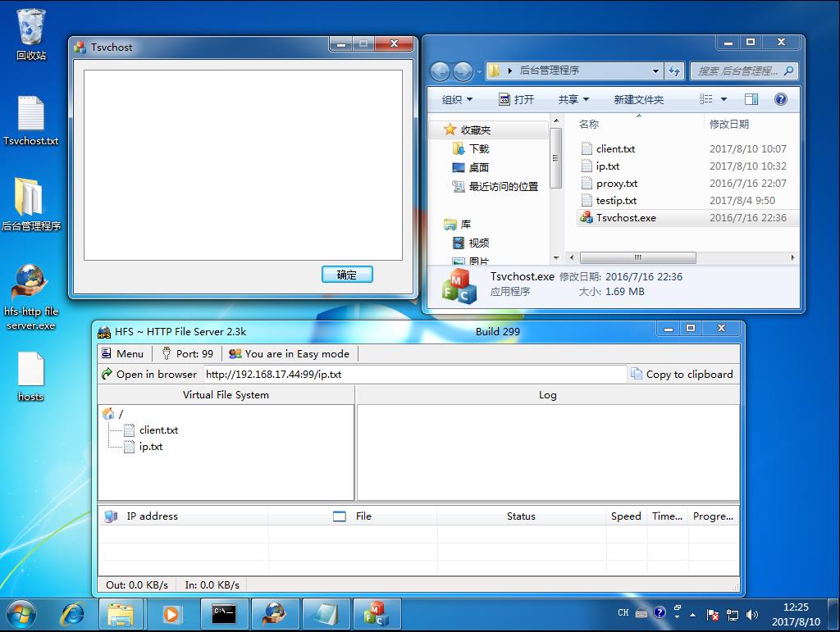Click the HFS URL address field
This screenshot has height=632, width=840.
(x=414, y=375)
